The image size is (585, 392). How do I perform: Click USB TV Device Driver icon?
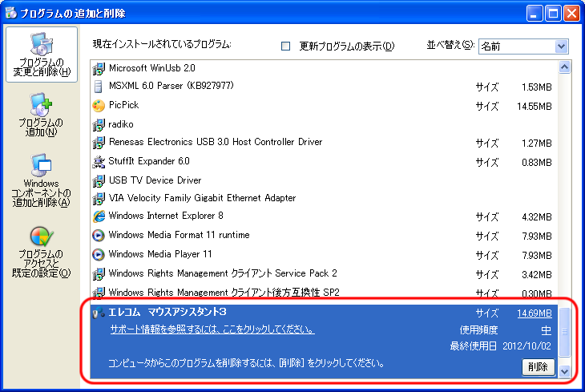99,180
